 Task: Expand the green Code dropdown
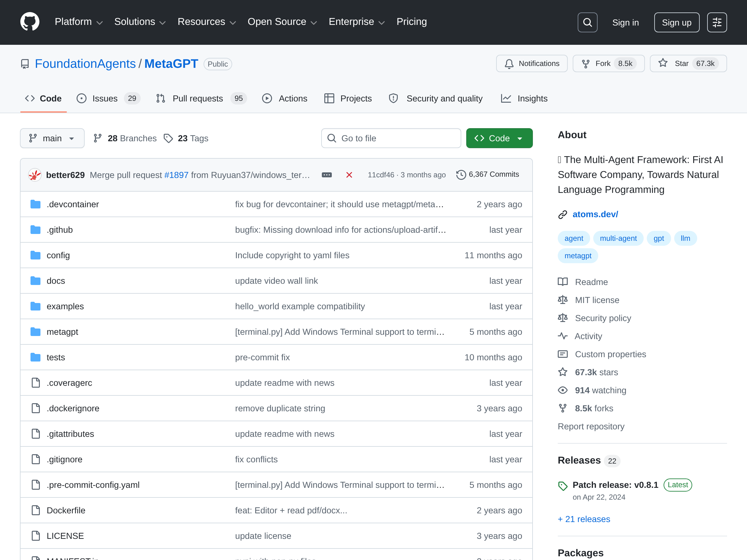pyautogui.click(x=499, y=138)
